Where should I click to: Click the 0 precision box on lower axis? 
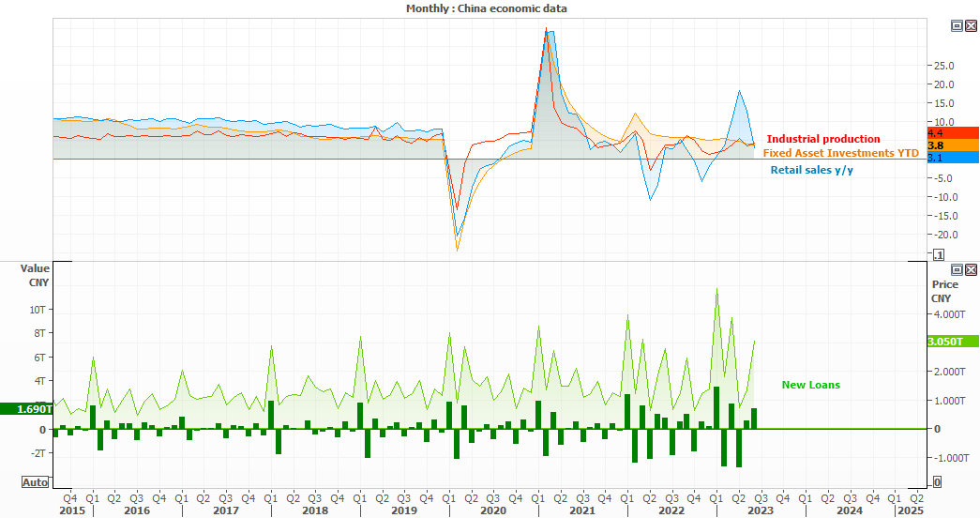pyautogui.click(x=937, y=482)
